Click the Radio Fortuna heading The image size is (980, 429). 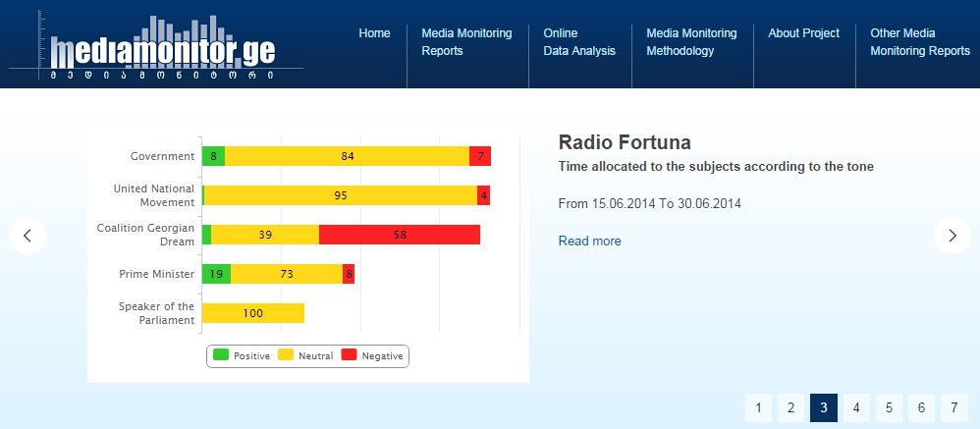pos(625,142)
